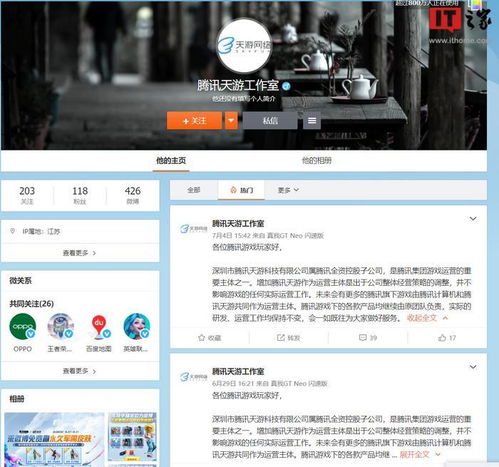Expand the second post with 展开全文

point(420,455)
